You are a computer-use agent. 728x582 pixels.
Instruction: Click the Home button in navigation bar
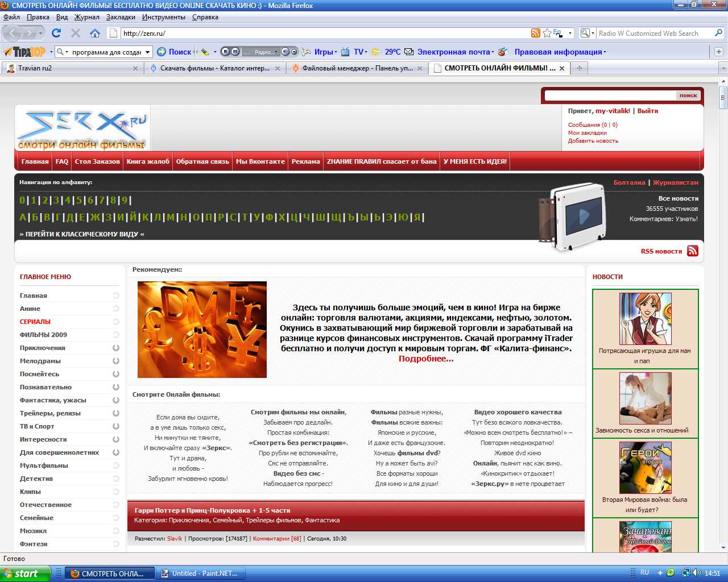(x=95, y=33)
